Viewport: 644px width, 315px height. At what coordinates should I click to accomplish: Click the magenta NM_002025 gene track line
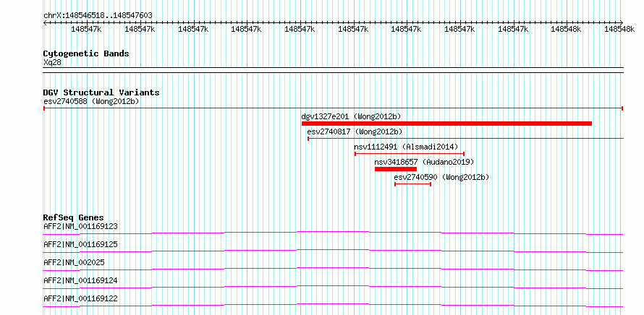pyautogui.click(x=333, y=269)
